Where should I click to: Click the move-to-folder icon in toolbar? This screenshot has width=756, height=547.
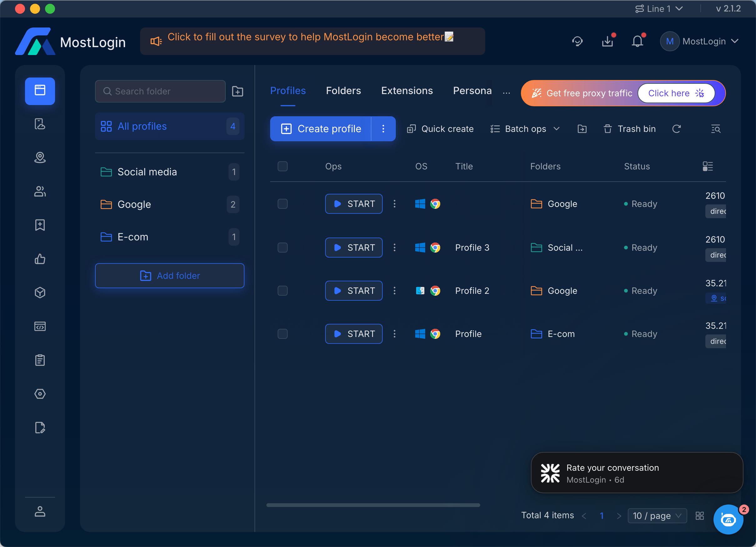(x=582, y=129)
